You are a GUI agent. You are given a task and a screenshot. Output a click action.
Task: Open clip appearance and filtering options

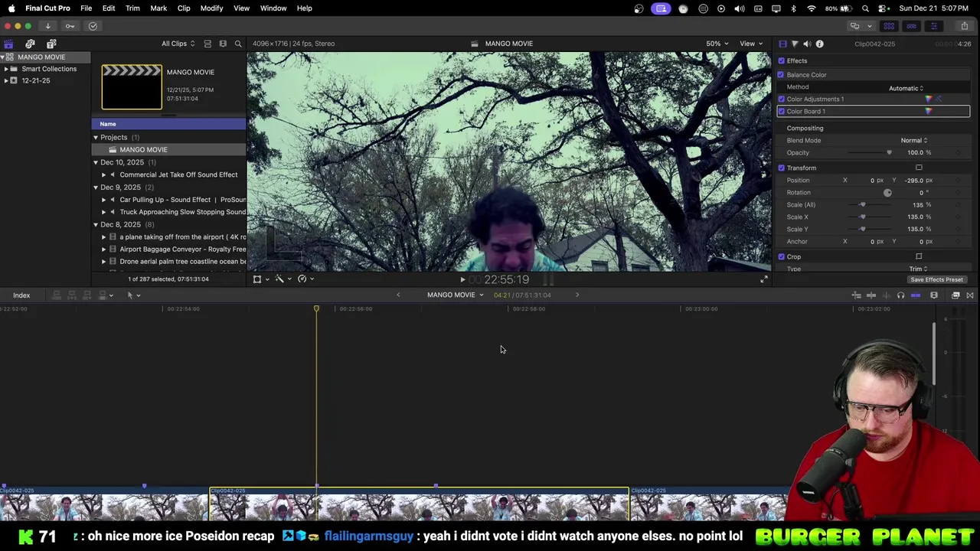pos(223,44)
